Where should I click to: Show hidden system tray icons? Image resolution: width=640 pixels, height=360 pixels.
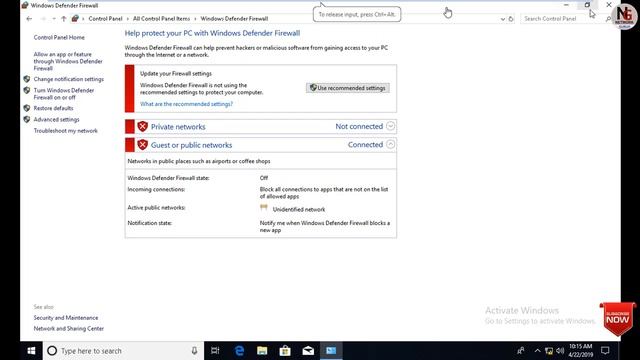(x=537, y=351)
